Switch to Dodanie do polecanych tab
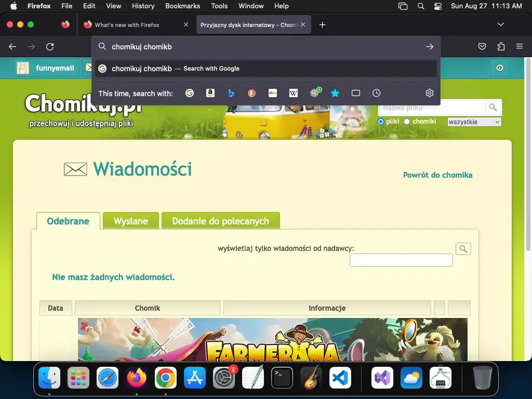 (x=220, y=221)
